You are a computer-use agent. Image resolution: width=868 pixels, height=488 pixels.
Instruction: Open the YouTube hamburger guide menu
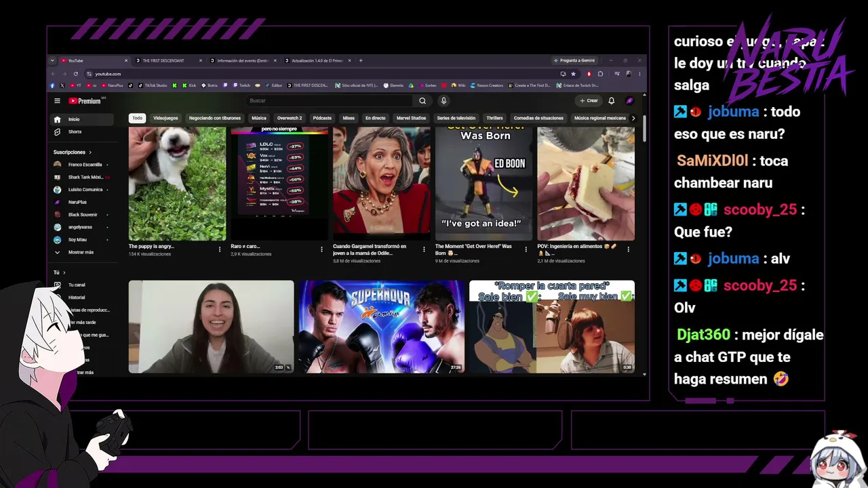(58, 101)
